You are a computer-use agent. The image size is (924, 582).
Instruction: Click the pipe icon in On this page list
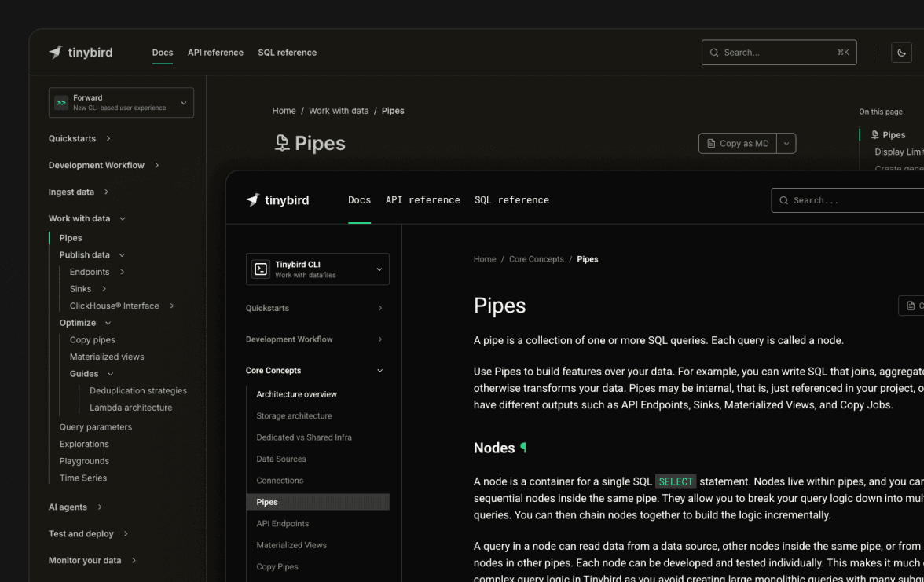[x=875, y=135]
